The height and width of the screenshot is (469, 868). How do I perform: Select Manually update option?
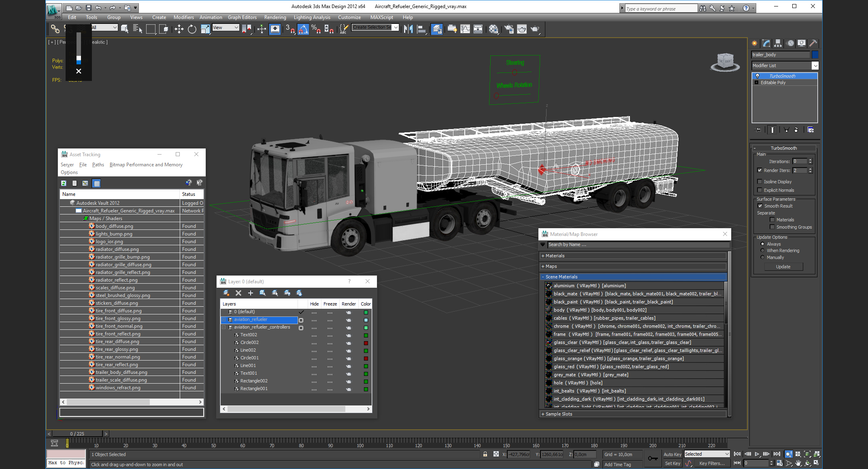(x=763, y=257)
